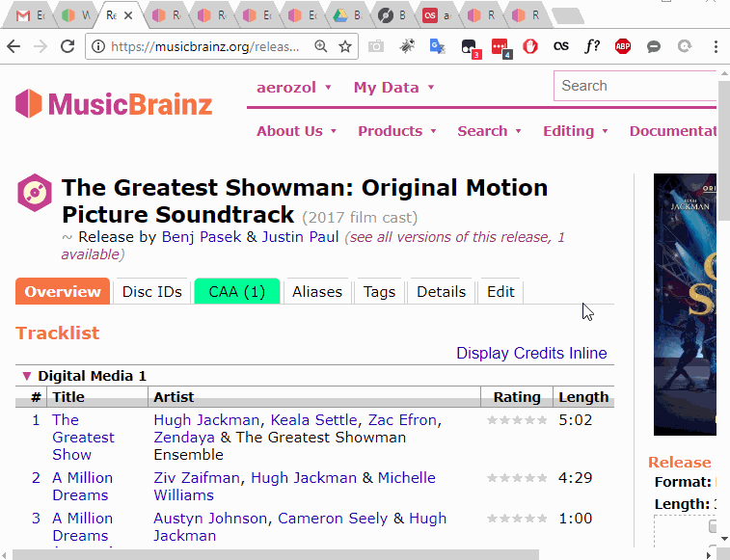Viewport: 730px width, 560px height.
Task: Reload the current page
Action: (x=68, y=46)
